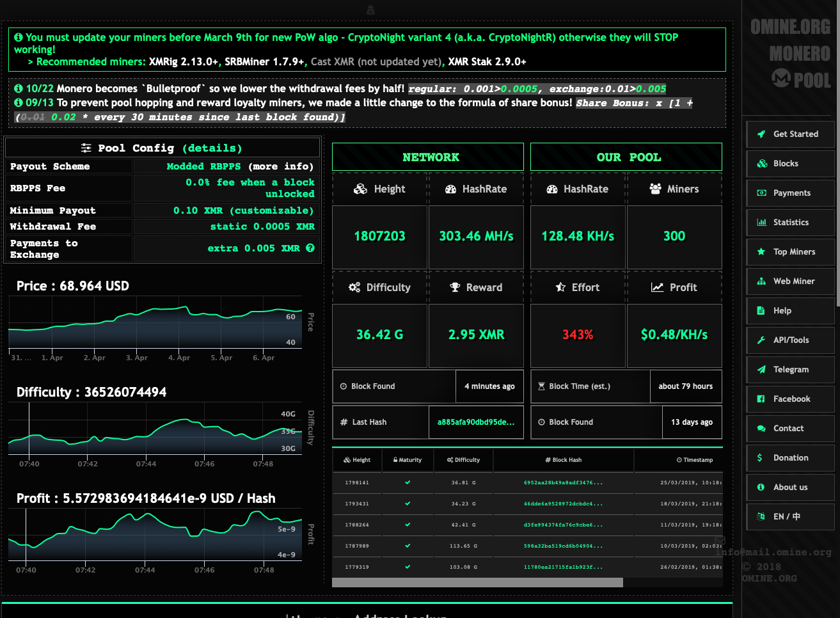Open the Help page

click(x=790, y=311)
